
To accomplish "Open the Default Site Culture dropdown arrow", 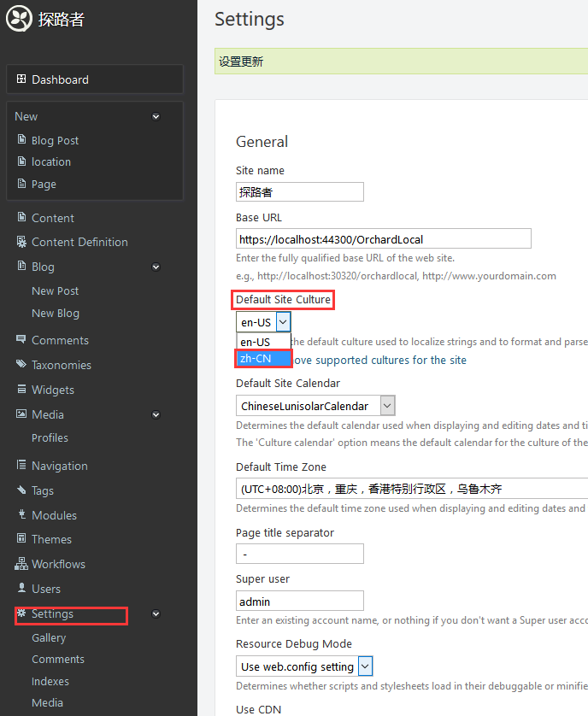I will (283, 322).
